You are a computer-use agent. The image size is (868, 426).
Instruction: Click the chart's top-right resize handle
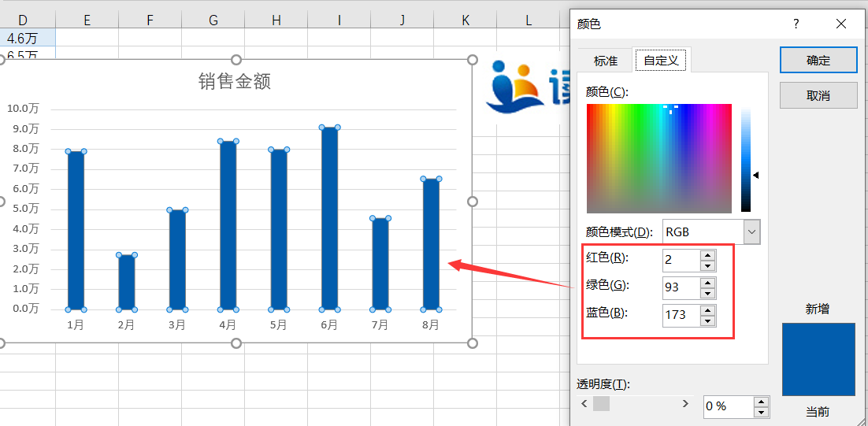(473, 60)
